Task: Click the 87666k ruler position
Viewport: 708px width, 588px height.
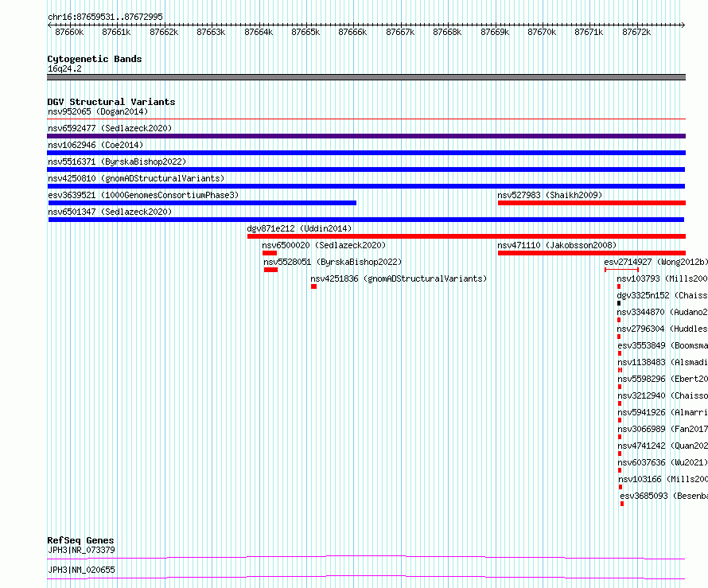Action: [352, 32]
